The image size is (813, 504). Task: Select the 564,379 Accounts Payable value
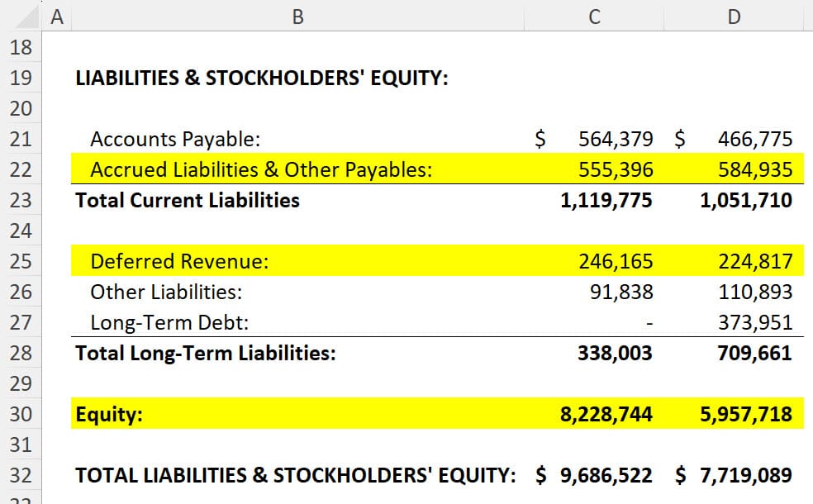click(595, 139)
